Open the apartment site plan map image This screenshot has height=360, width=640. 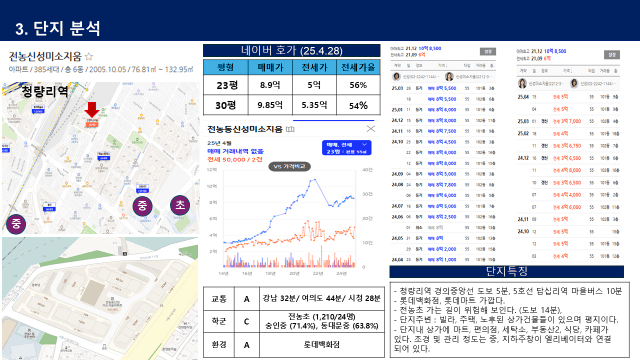tap(100, 298)
